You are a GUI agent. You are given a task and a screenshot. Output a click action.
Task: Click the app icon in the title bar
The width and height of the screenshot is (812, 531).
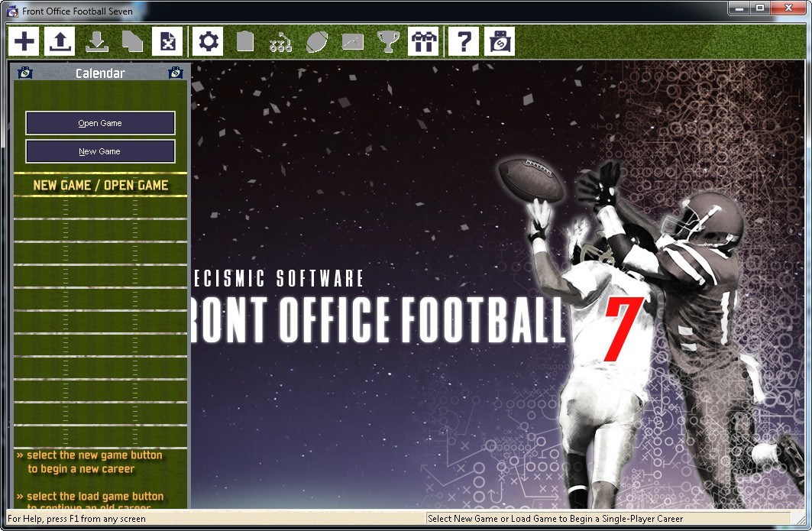13,11
